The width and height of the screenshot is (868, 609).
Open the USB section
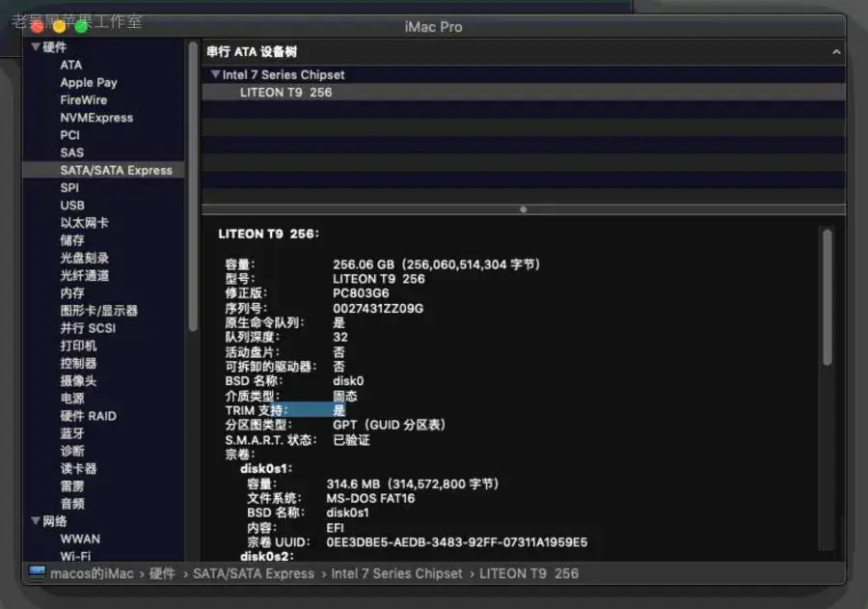click(x=72, y=205)
